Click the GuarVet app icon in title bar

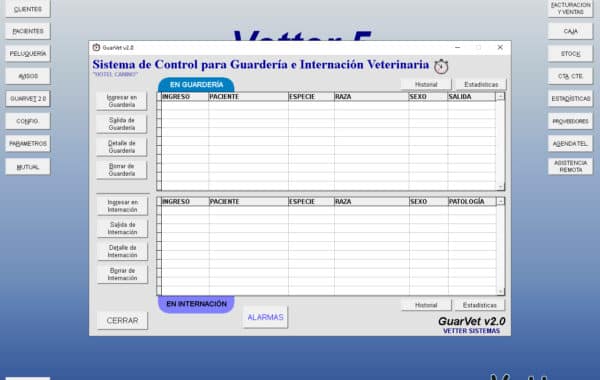point(96,47)
